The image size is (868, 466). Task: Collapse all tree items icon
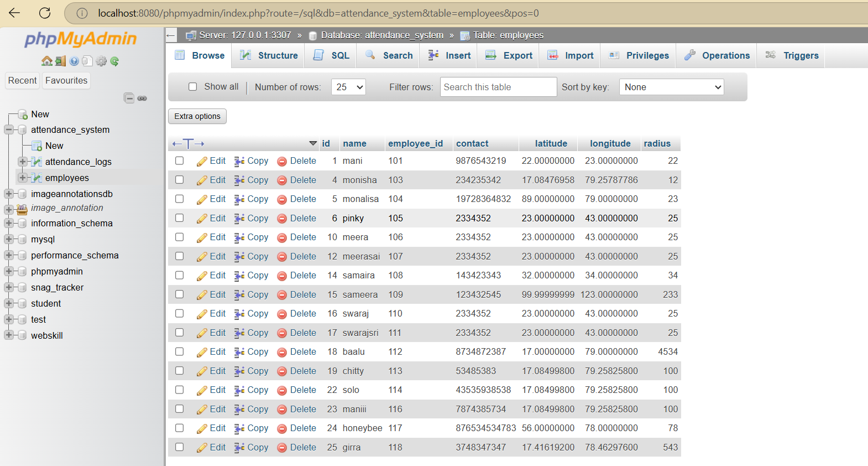tap(129, 98)
